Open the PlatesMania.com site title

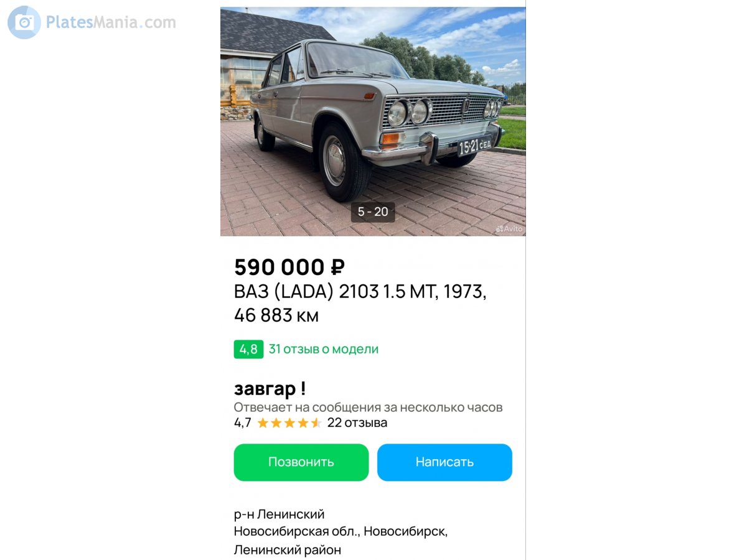click(111, 22)
